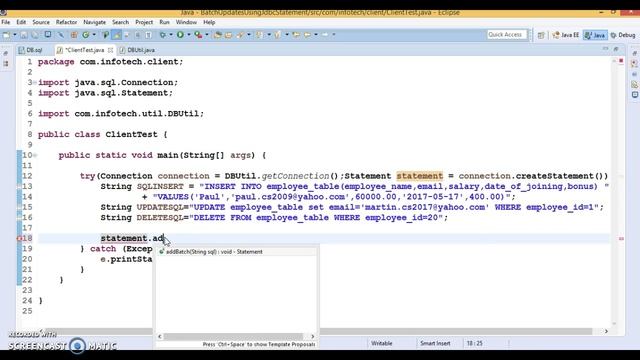Open the Window menu
The width and height of the screenshot is (640, 360).
[186, 22]
